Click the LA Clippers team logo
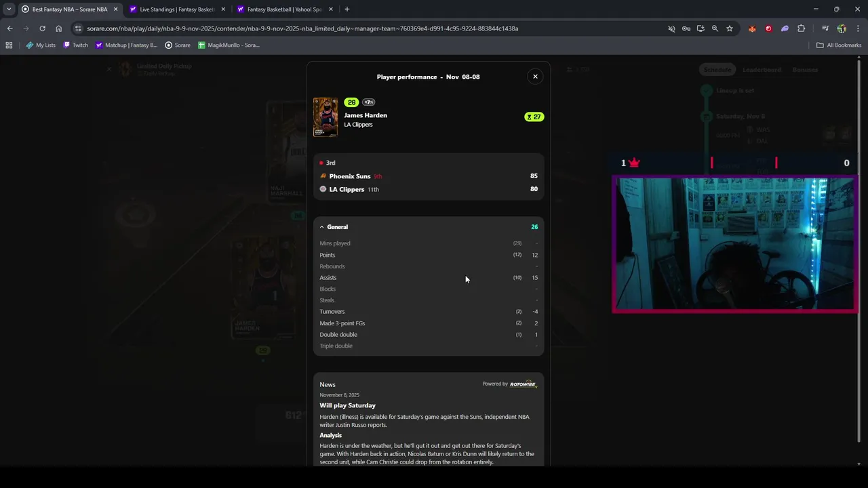The image size is (868, 488). (323, 189)
